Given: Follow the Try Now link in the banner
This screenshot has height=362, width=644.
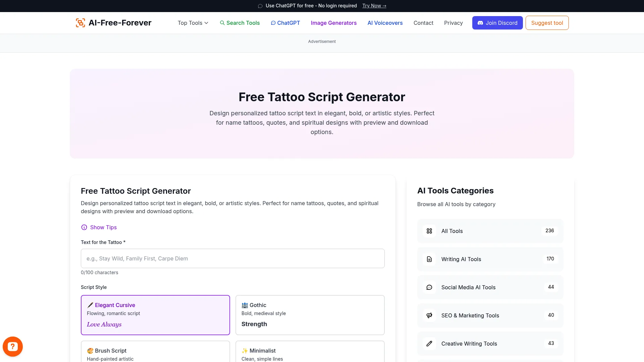Looking at the screenshot, I should point(374,6).
